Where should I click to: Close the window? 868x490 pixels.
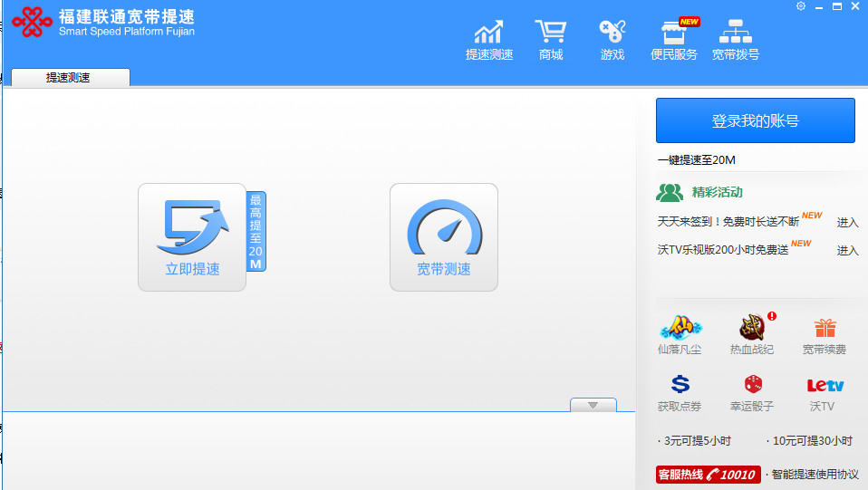(x=855, y=6)
